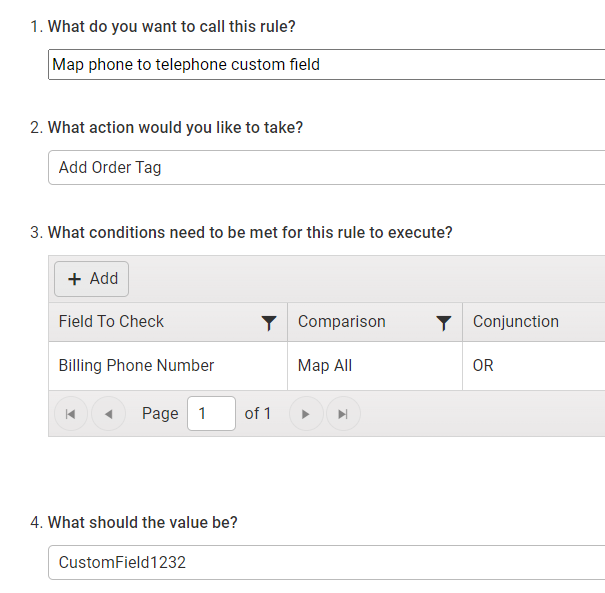Select the Map All comparison cell
605x593 pixels.
coord(375,365)
